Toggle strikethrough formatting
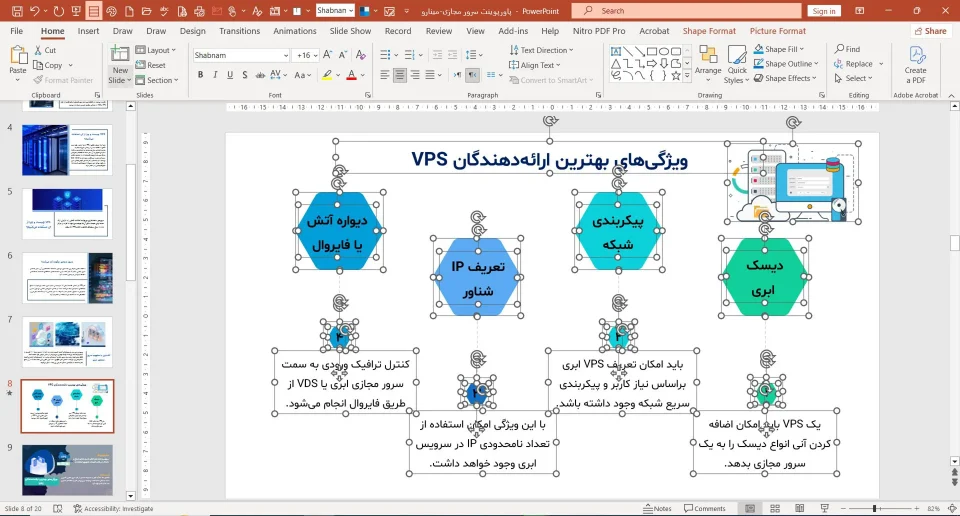960x516 pixels. pos(260,75)
